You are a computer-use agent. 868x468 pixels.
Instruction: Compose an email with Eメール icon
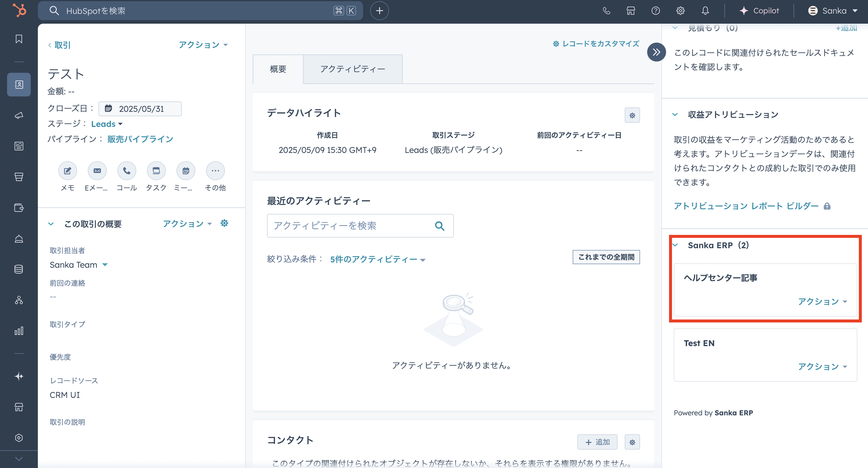(x=97, y=171)
